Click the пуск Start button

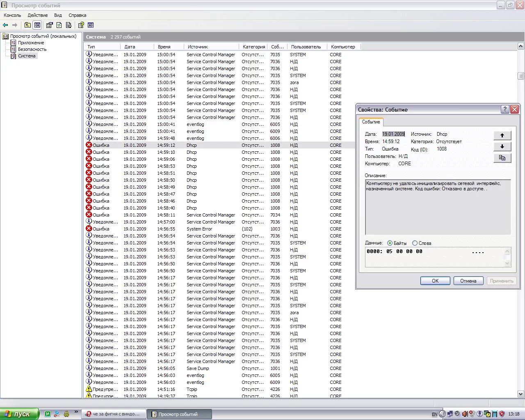pyautogui.click(x=19, y=414)
